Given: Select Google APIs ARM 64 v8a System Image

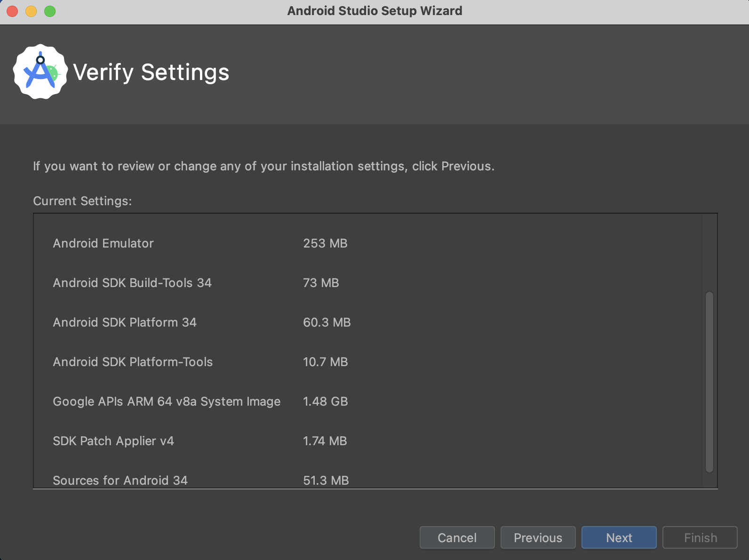Looking at the screenshot, I should tap(167, 401).
